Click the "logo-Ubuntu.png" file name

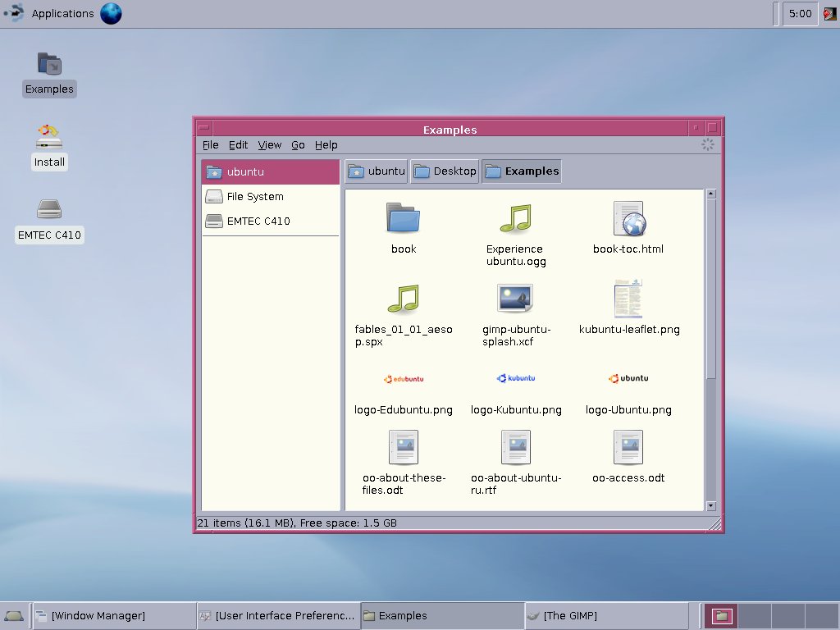(x=628, y=410)
